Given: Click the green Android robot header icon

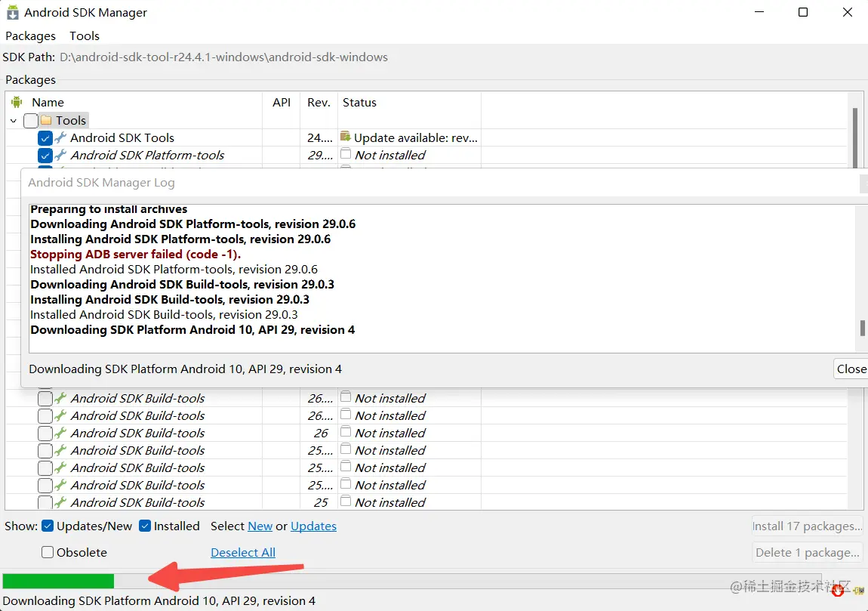Looking at the screenshot, I should 17,102.
